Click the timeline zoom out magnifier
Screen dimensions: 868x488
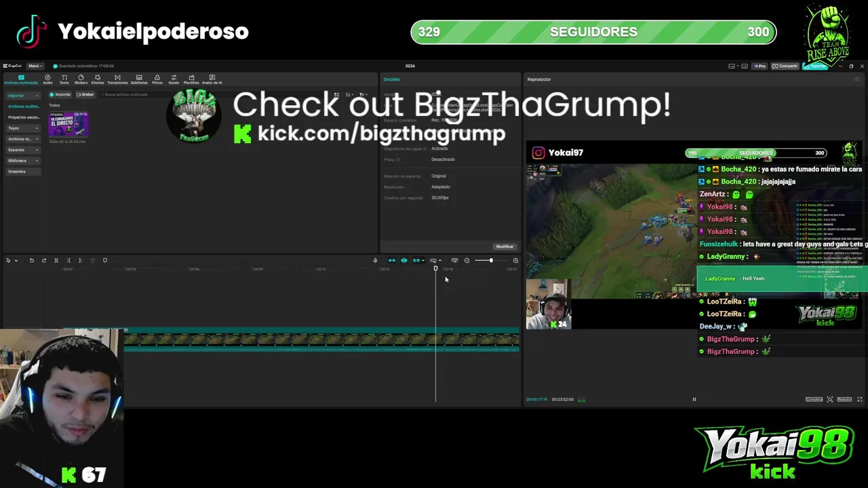tap(467, 260)
